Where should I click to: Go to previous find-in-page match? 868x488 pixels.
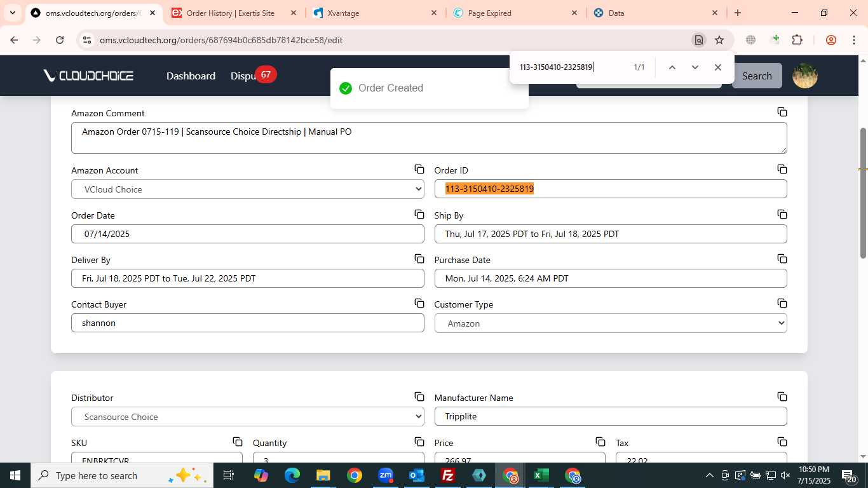pyautogui.click(x=672, y=67)
